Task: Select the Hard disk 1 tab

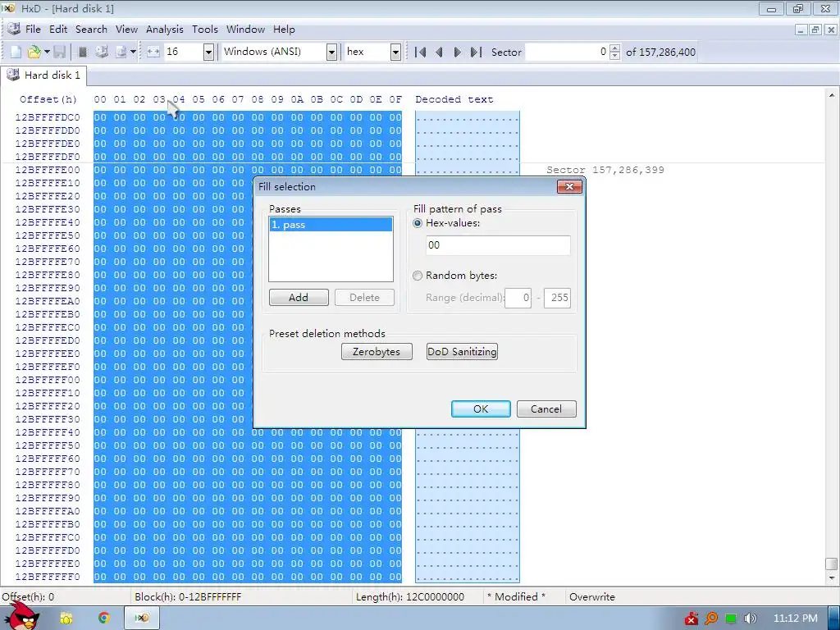Action: point(44,75)
